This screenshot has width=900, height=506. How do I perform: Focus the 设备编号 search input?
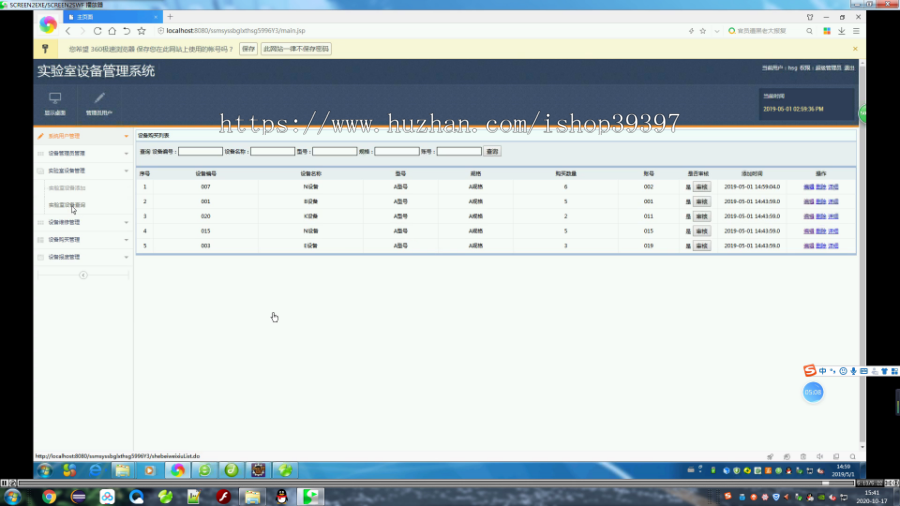(x=200, y=151)
